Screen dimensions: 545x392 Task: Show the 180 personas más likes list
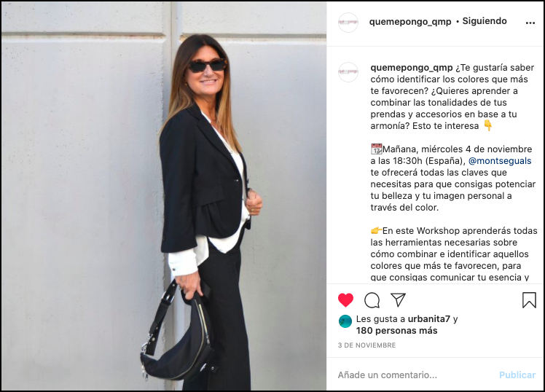pyautogui.click(x=396, y=331)
